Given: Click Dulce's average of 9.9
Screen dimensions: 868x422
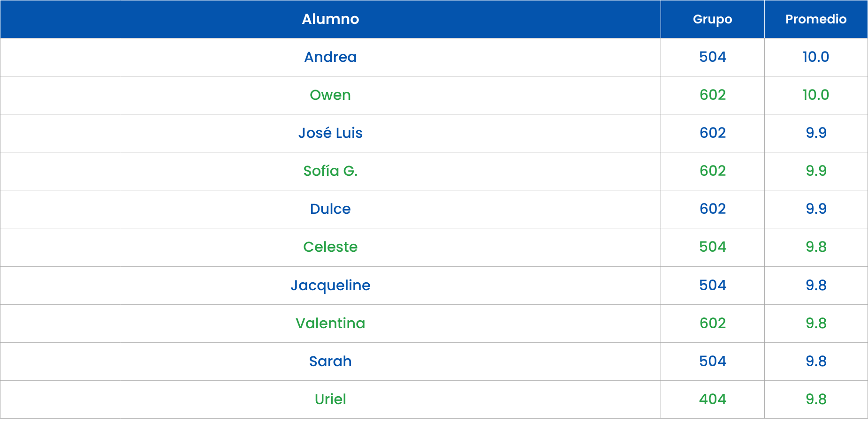Looking at the screenshot, I should pos(816,209).
